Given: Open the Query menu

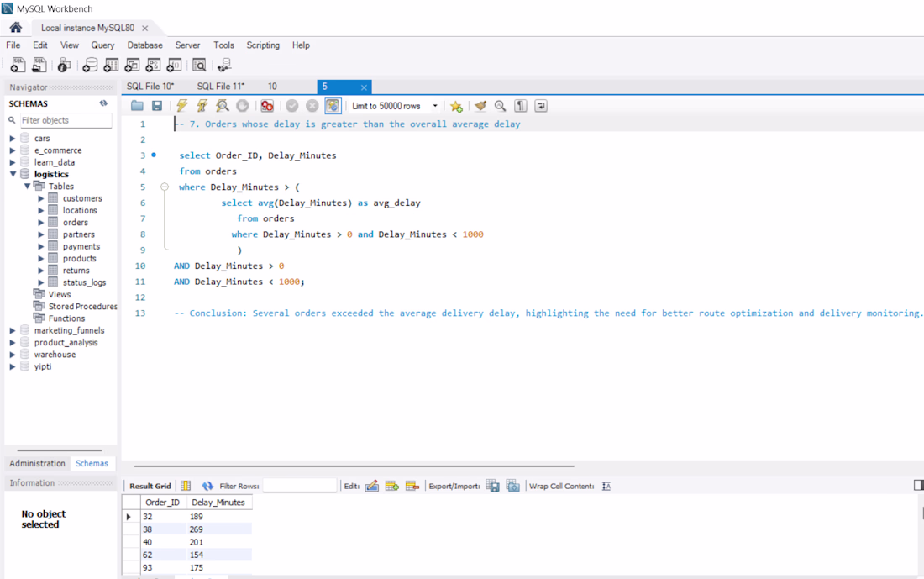Looking at the screenshot, I should pos(102,45).
